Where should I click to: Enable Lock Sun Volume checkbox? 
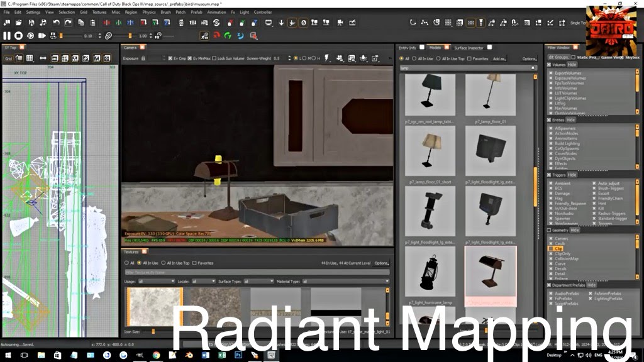(214, 58)
